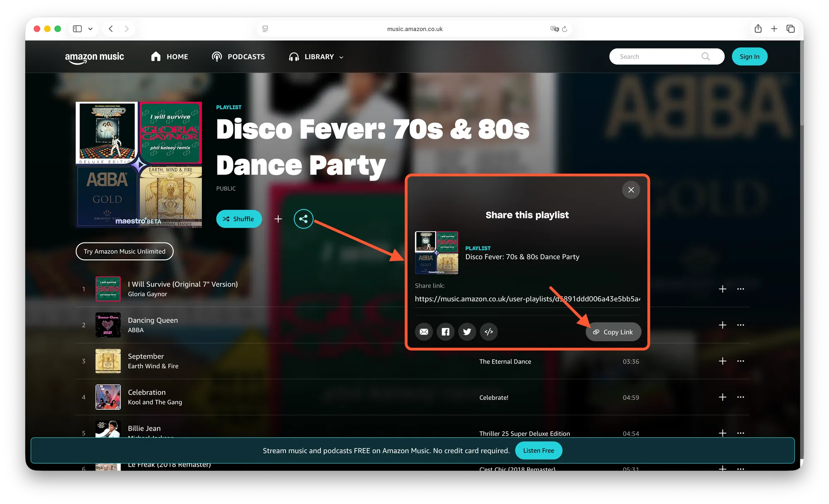This screenshot has width=829, height=504.
Task: Open the Podcasts section
Action: [238, 57]
